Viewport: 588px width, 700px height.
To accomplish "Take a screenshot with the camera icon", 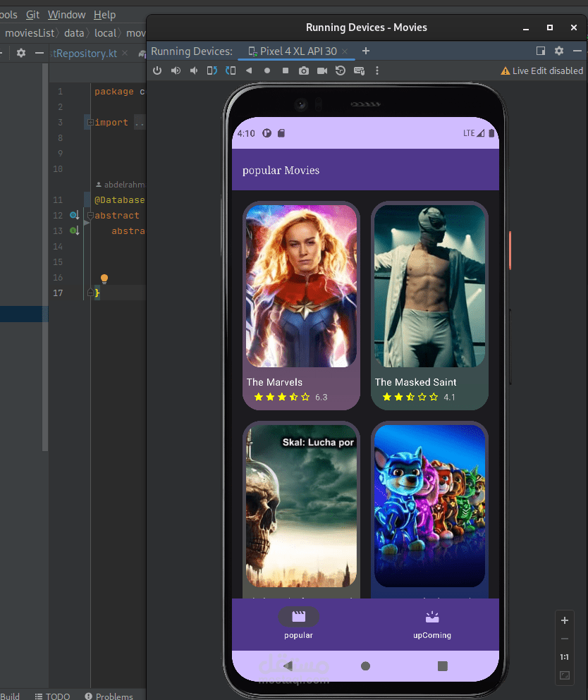I will click(x=304, y=70).
